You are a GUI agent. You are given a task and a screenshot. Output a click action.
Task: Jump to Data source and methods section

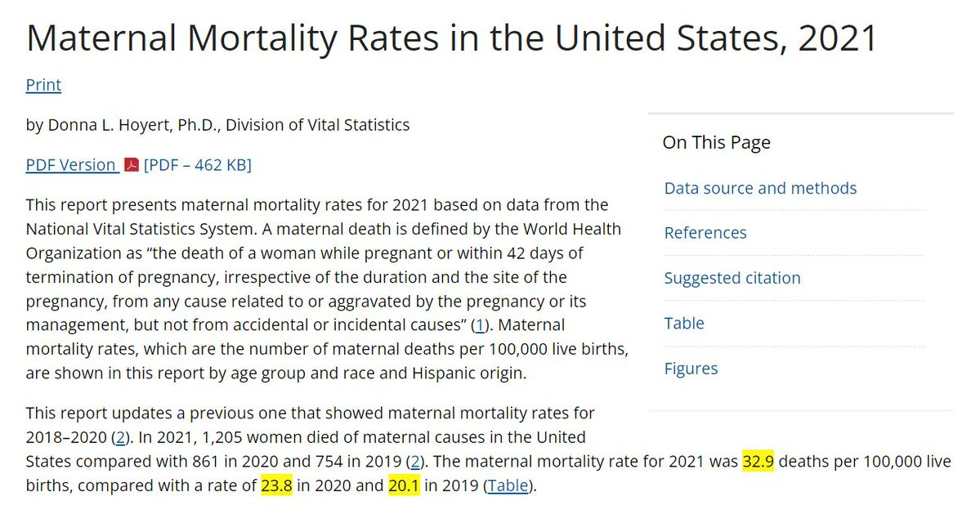(760, 188)
